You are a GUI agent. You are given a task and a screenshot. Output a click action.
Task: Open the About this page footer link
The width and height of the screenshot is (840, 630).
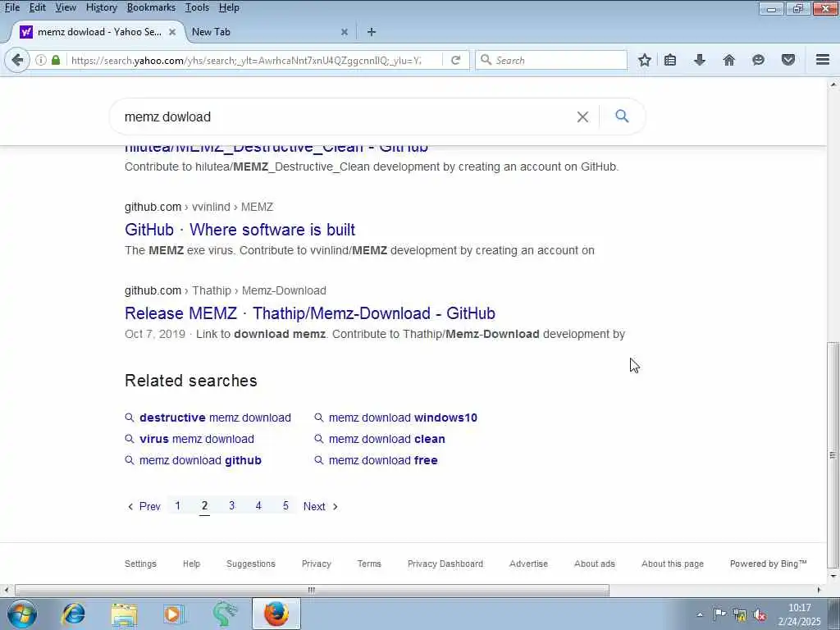tap(673, 564)
